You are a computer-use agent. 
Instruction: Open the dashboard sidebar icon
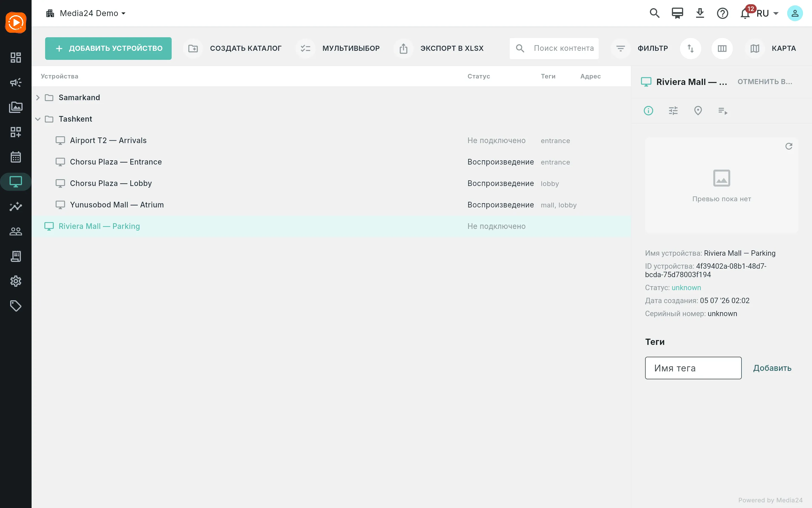click(x=16, y=58)
